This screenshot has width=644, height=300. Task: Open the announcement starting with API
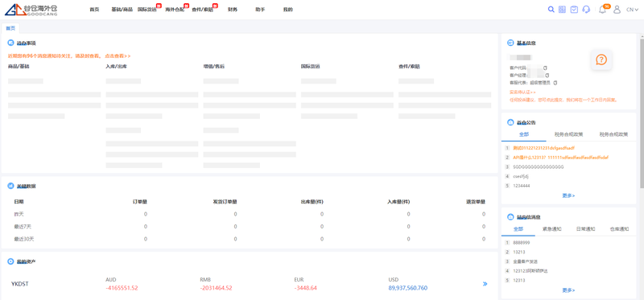coord(560,157)
